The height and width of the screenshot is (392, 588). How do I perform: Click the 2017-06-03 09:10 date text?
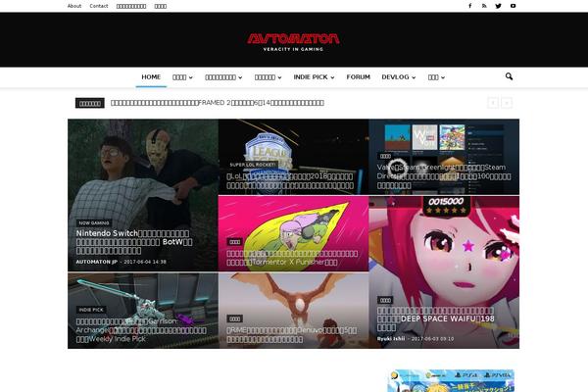click(x=432, y=339)
